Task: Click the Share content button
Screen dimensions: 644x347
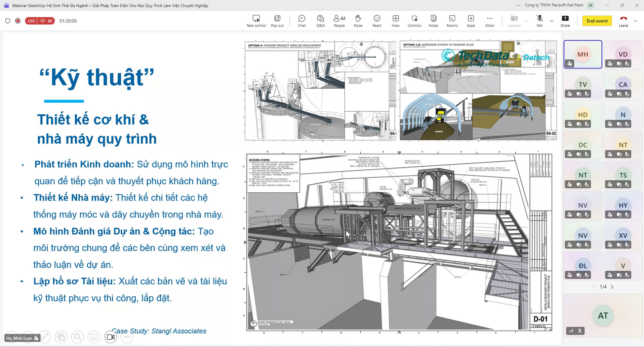Action: click(x=565, y=21)
